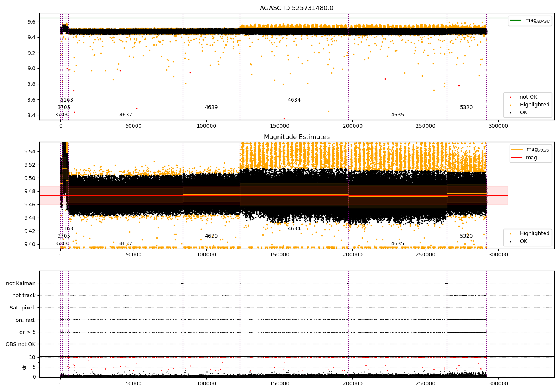
Task: Click OBSID label 4637 in the Magnitude Estimates plot
Action: (126, 244)
